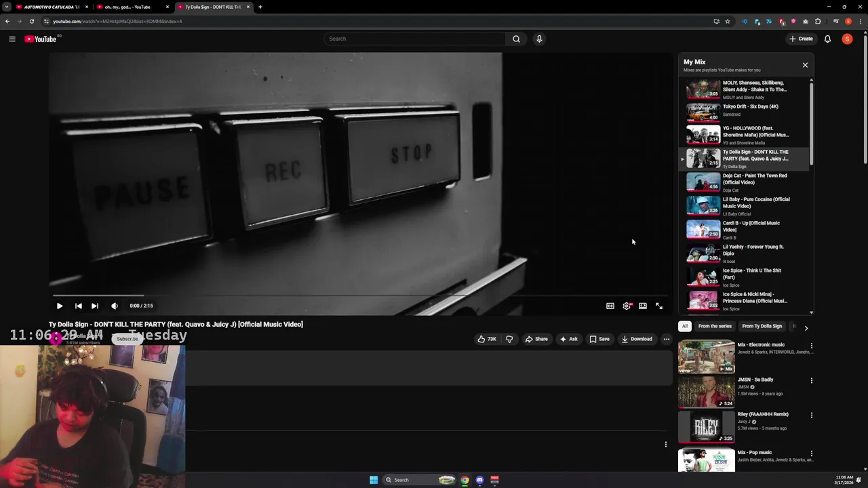
Task: Select Lil Baby - Pure Cocaine in the mix
Action: pos(745,206)
